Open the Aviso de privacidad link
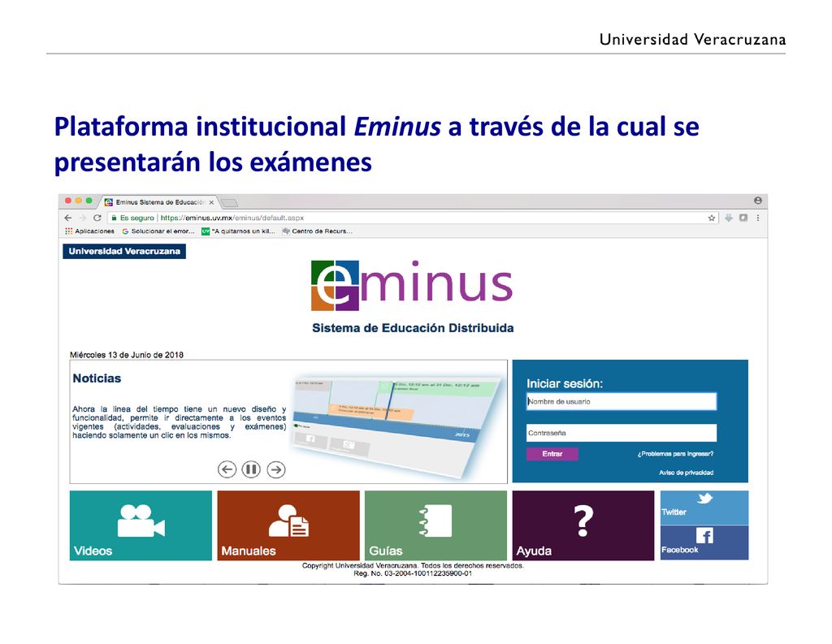832x644 pixels. pyautogui.click(x=686, y=473)
